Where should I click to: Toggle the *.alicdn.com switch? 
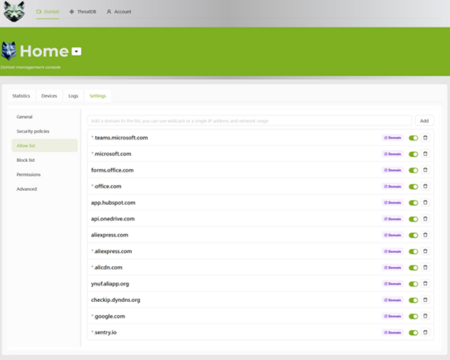pyautogui.click(x=413, y=268)
